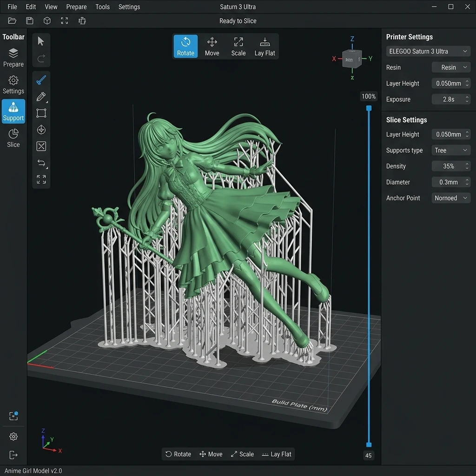Click the 3D cube view icon
476x476 pixels.
coord(47,20)
